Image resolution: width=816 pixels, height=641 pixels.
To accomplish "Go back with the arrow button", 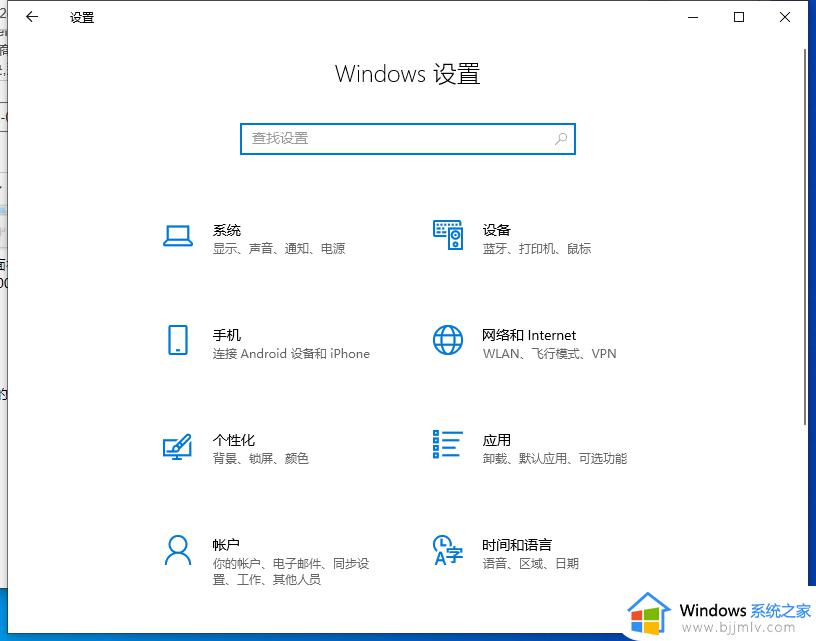I will (x=32, y=17).
